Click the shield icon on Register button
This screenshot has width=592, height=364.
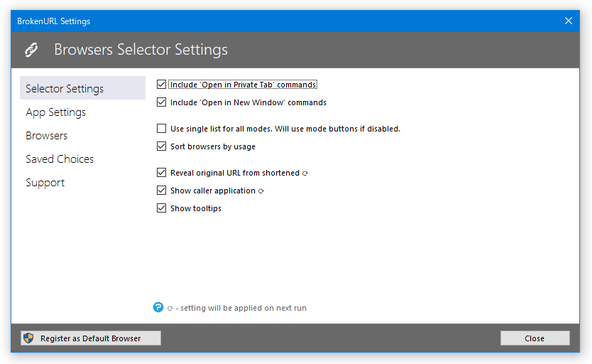[x=29, y=338]
